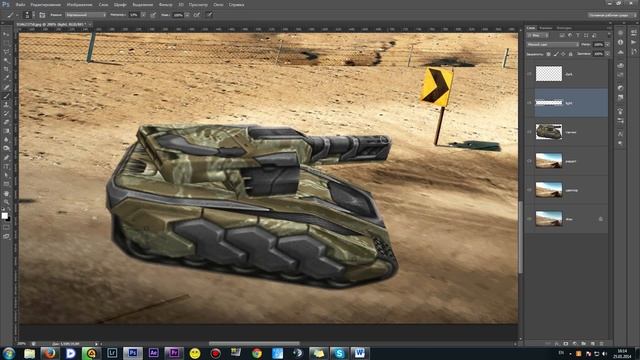Screen dimensions: 640x360
Task: Select the Crop tool
Action: point(6,69)
